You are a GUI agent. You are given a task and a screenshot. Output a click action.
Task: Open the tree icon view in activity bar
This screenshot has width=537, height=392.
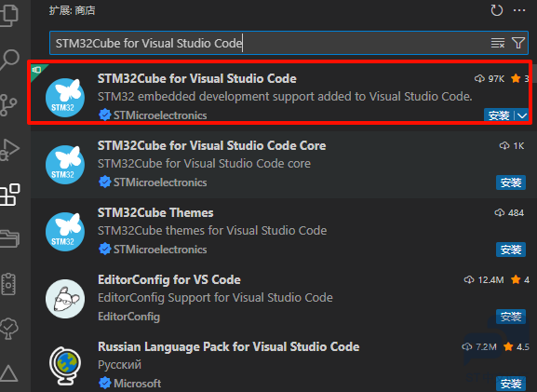(x=9, y=329)
